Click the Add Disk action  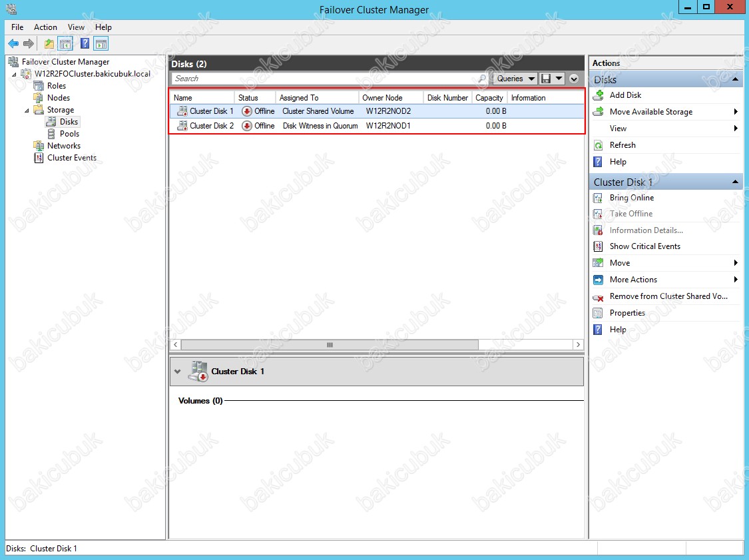tap(625, 95)
